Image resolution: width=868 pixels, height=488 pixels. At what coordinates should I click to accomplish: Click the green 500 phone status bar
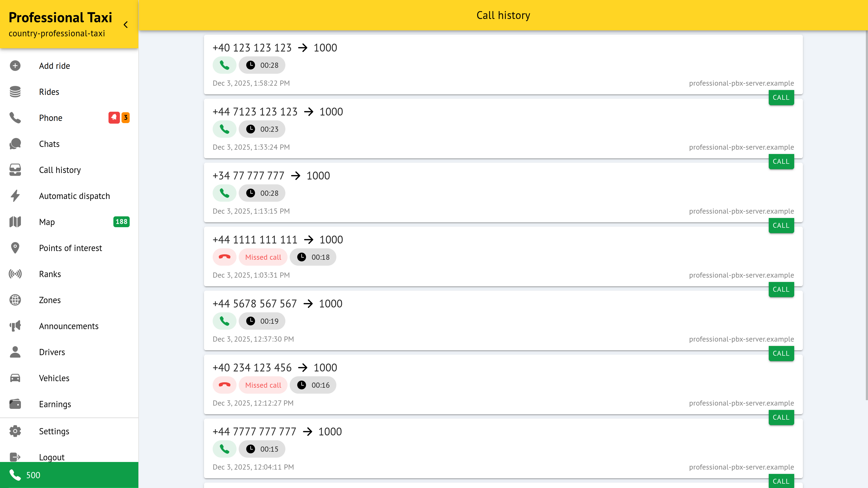69,475
